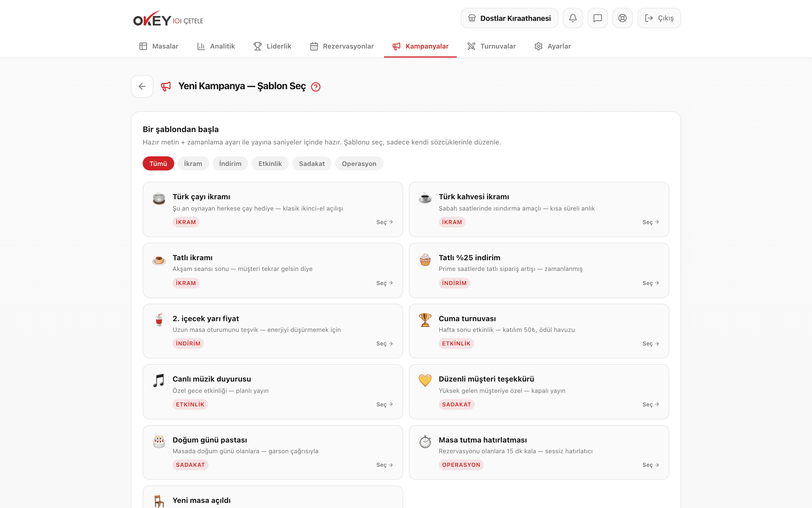The image size is (812, 508).
Task: Click the Cuma turnuvası trophy icon
Action: click(425, 320)
